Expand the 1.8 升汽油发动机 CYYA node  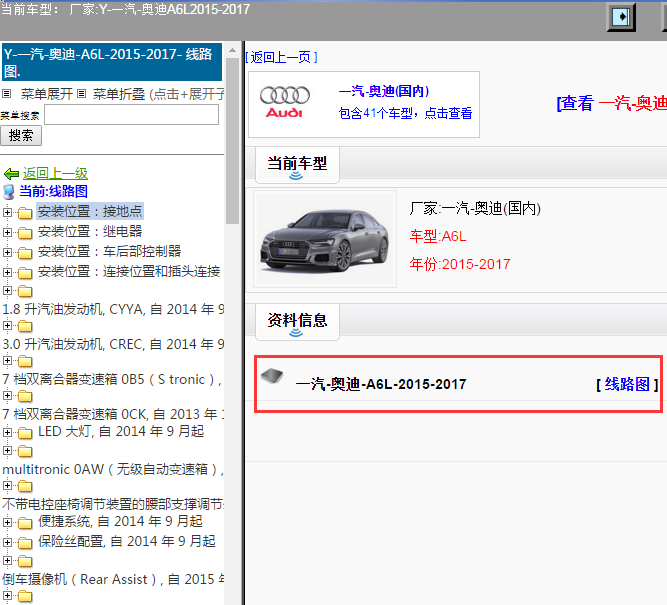coord(7,290)
